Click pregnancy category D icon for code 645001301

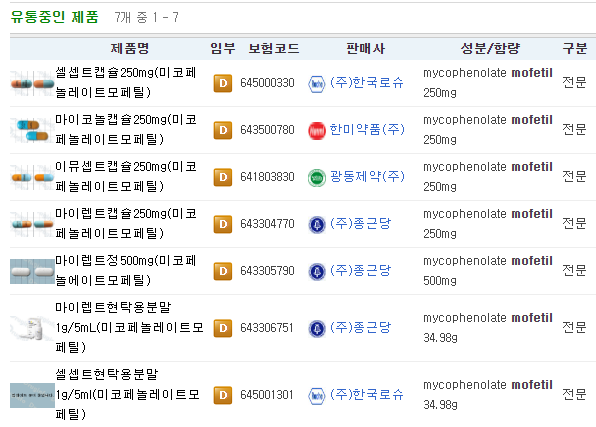coord(223,395)
